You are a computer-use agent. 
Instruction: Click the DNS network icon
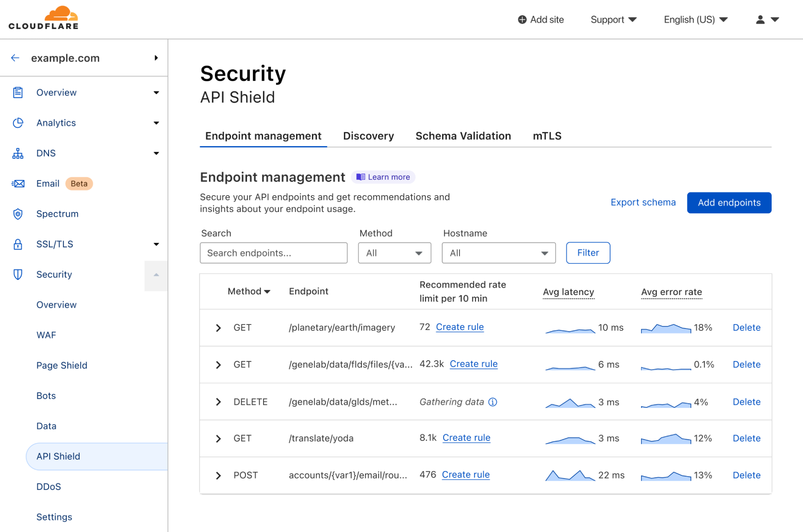(18, 153)
